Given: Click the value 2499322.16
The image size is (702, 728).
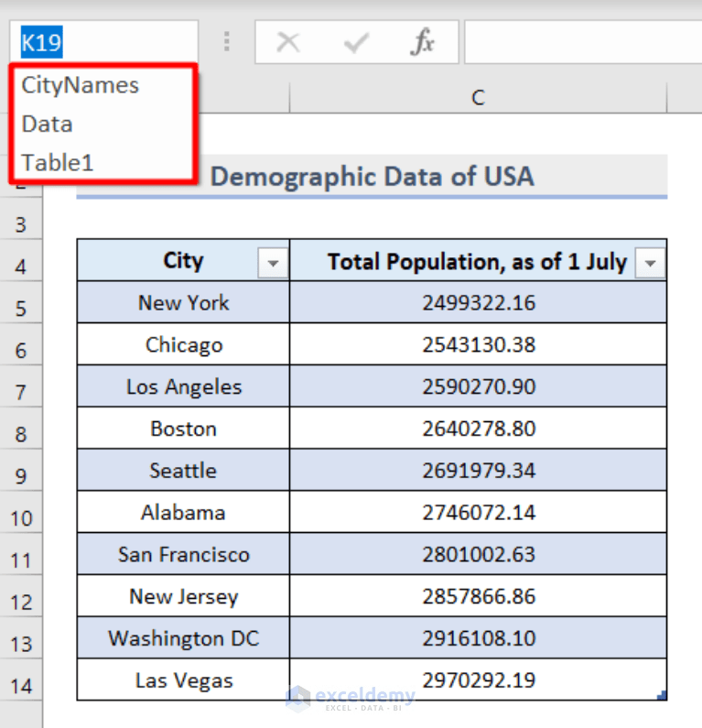Looking at the screenshot, I should click(x=479, y=303).
